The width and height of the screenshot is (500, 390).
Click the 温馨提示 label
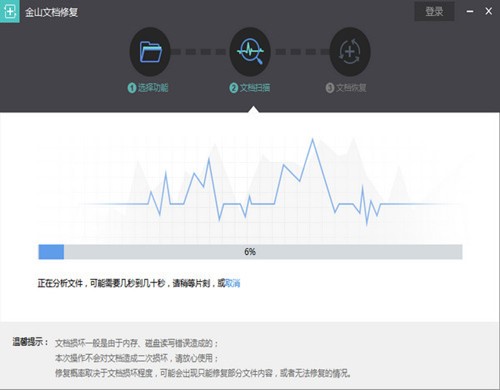[30, 342]
